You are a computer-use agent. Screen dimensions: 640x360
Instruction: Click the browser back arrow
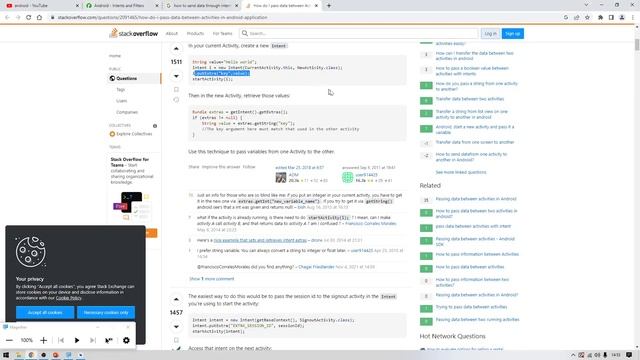point(7,18)
